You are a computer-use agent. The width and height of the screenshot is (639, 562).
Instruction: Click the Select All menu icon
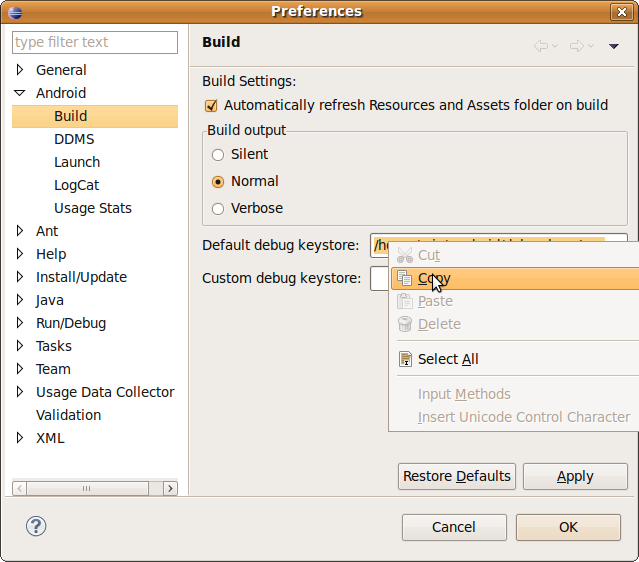[x=405, y=359]
